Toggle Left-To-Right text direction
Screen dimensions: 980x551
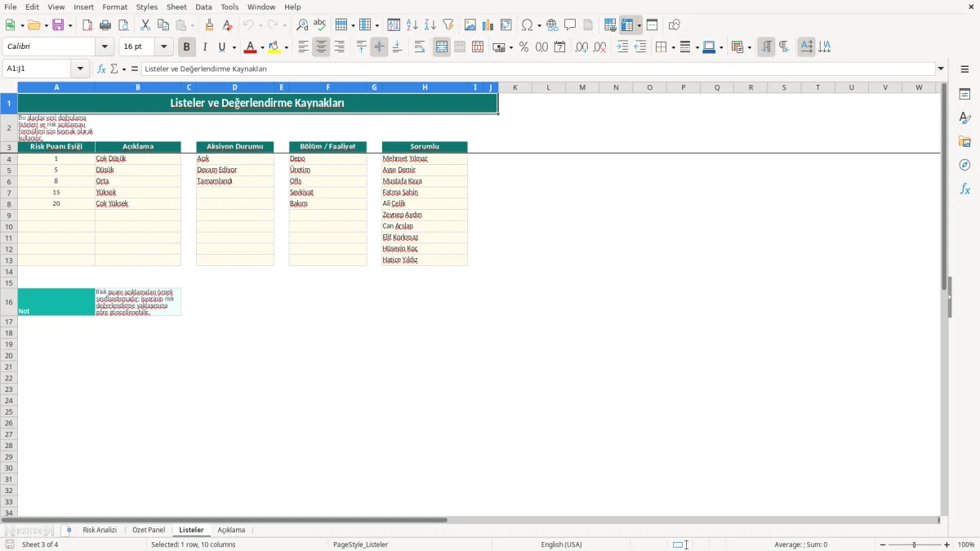[765, 47]
